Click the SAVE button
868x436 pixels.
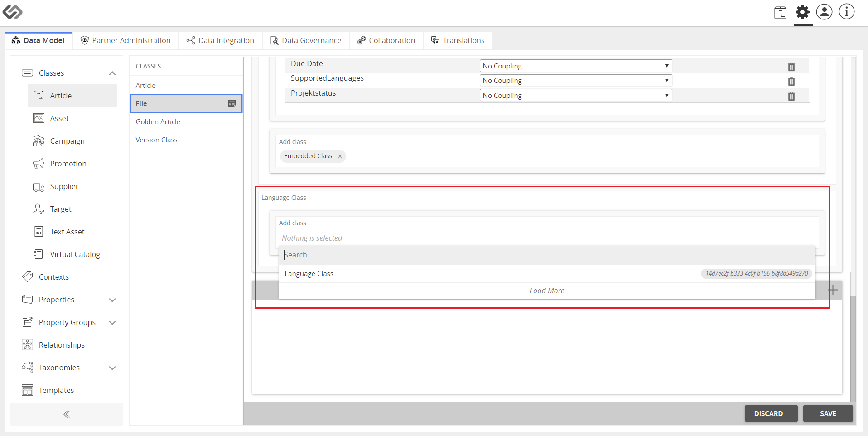tap(828, 413)
